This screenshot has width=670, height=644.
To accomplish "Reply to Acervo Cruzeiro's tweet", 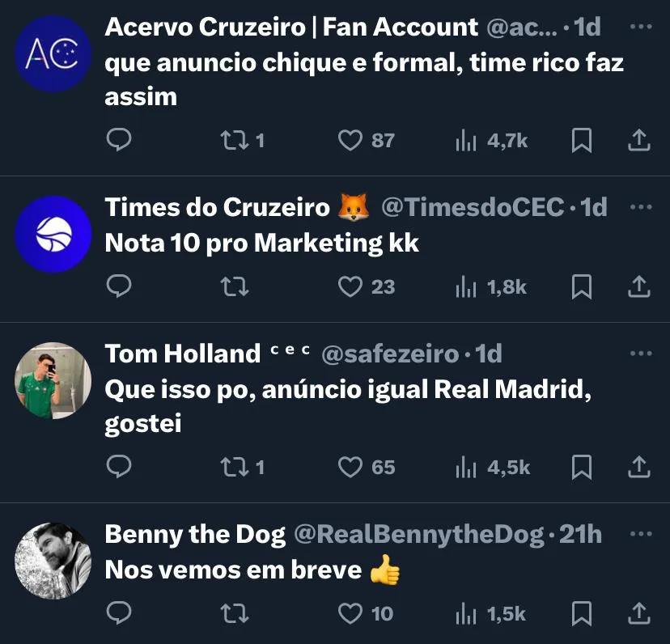I will coord(119,141).
